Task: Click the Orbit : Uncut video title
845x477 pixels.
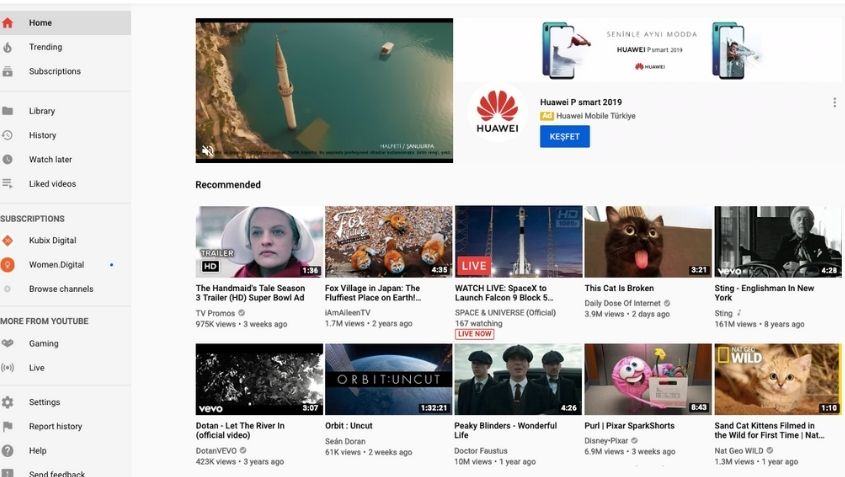Action: pyautogui.click(x=349, y=426)
